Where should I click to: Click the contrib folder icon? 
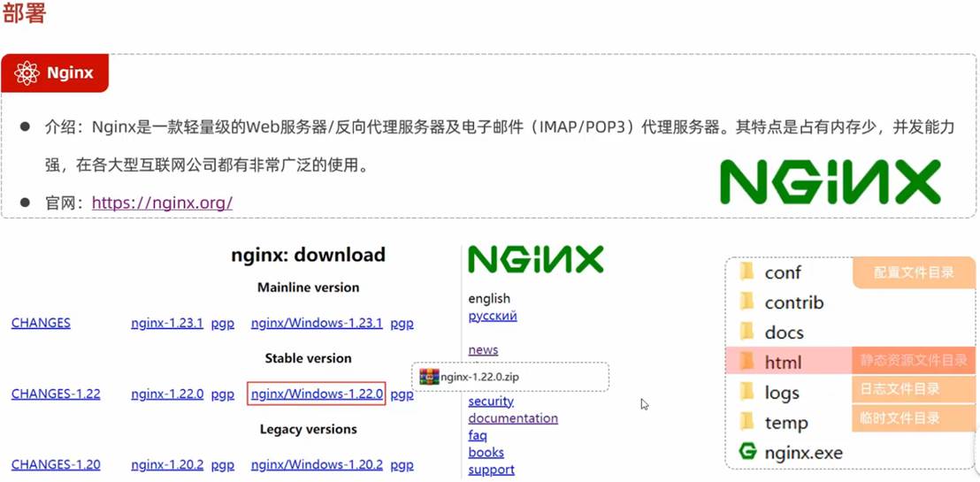pyautogui.click(x=746, y=302)
